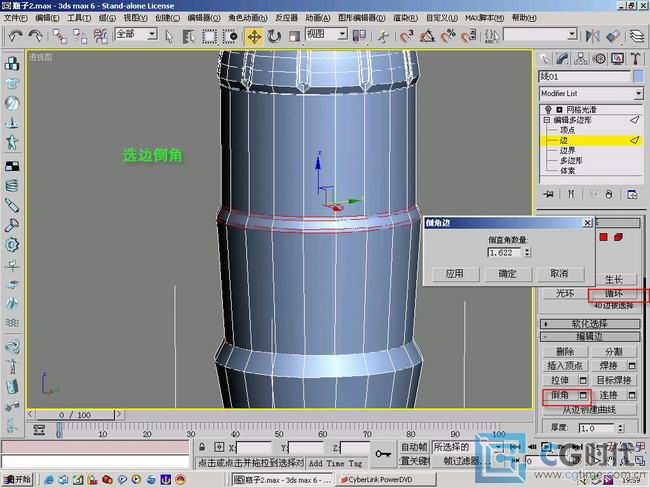Screen dimensions: 650x488
Task: Click the Use Pivot Point Center icon
Action: [x=359, y=36]
